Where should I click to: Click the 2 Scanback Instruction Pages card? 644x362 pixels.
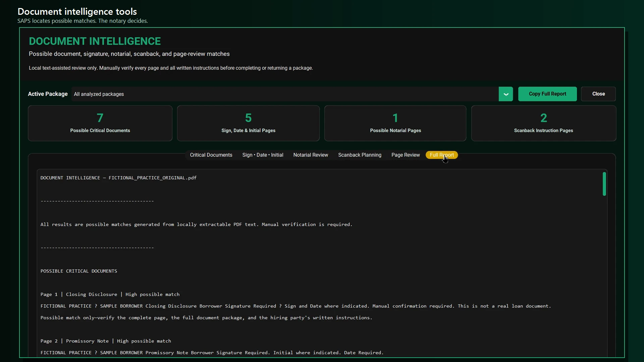click(543, 123)
